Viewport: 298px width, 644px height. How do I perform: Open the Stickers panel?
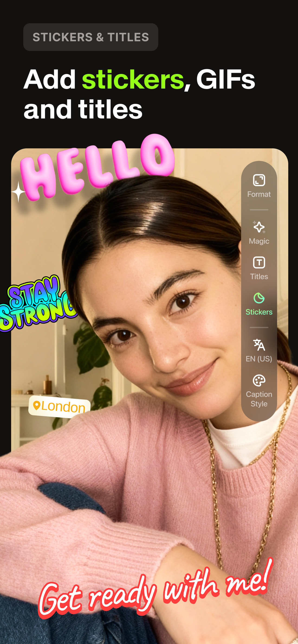coord(259,304)
